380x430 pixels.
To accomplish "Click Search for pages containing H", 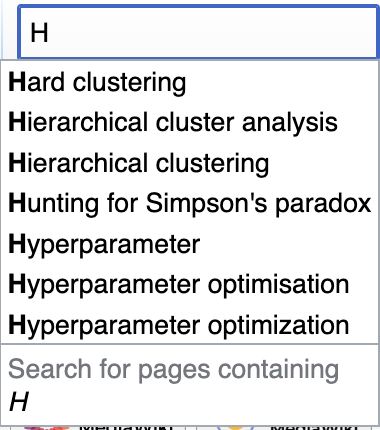I will point(190,385).
